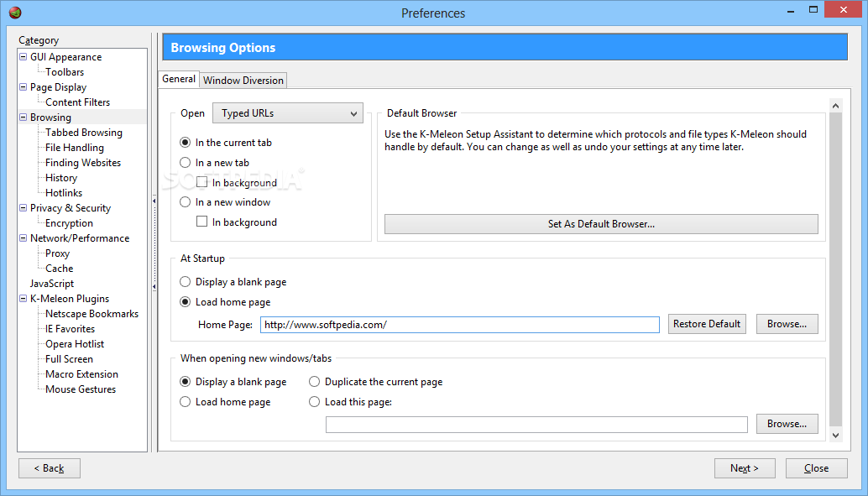
Task: Maximize the Preferences window
Action: pos(813,9)
